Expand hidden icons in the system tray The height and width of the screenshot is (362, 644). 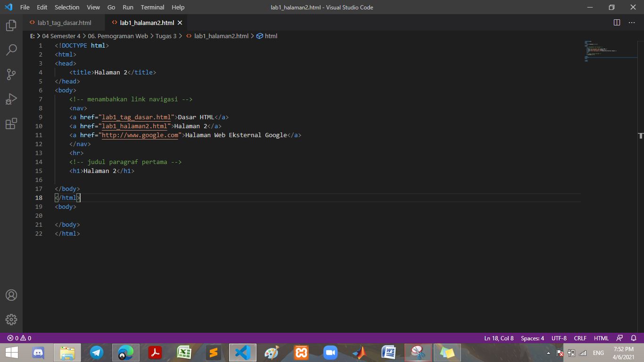[x=549, y=353]
